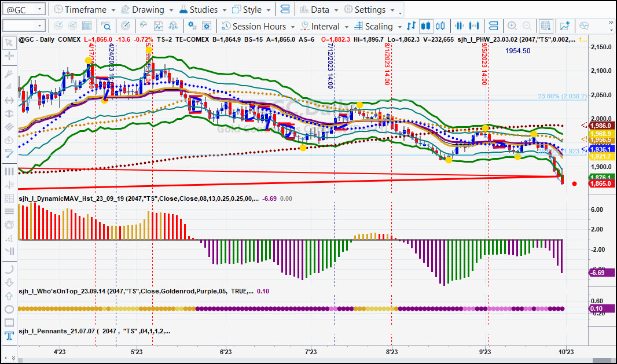The height and width of the screenshot is (364, 617).
Task: Open the Studies menu
Action: pyautogui.click(x=203, y=9)
